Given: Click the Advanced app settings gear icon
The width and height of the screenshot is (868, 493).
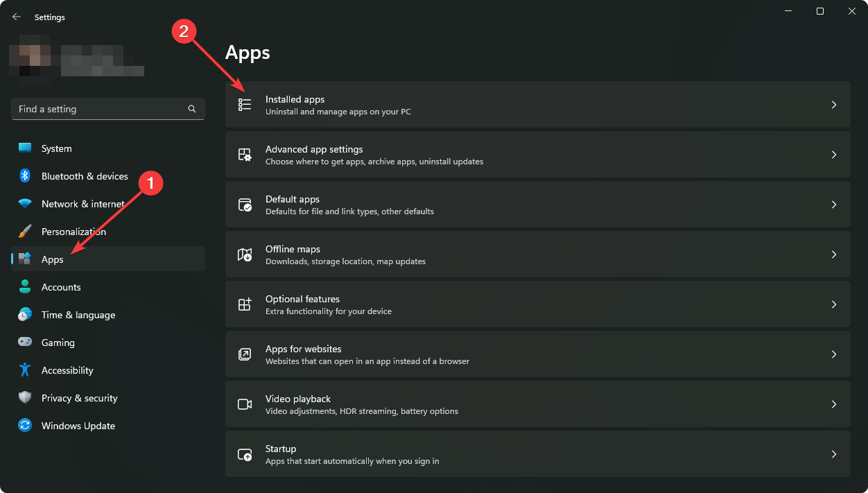Looking at the screenshot, I should click(245, 155).
